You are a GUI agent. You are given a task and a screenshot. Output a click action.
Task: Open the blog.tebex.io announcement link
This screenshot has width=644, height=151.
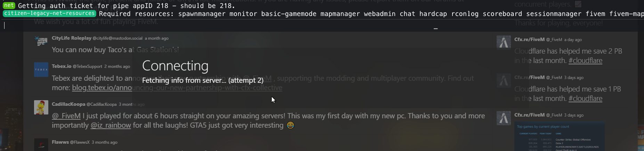click(x=177, y=88)
